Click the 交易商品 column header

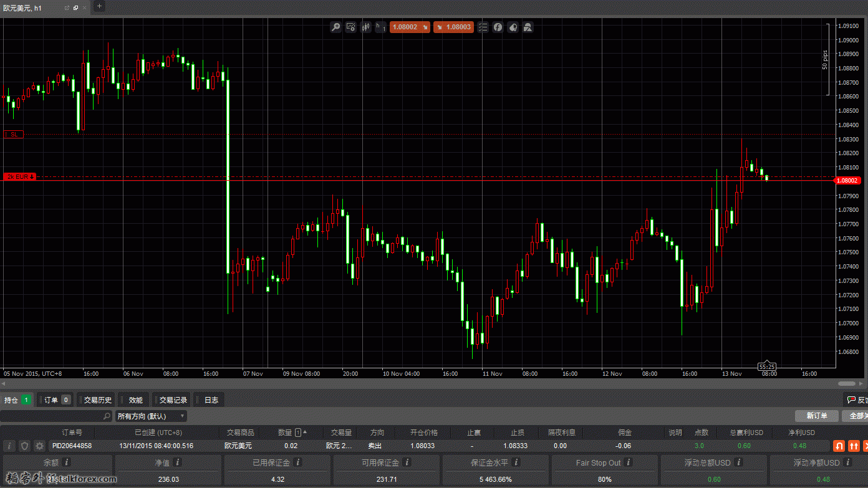[240, 433]
